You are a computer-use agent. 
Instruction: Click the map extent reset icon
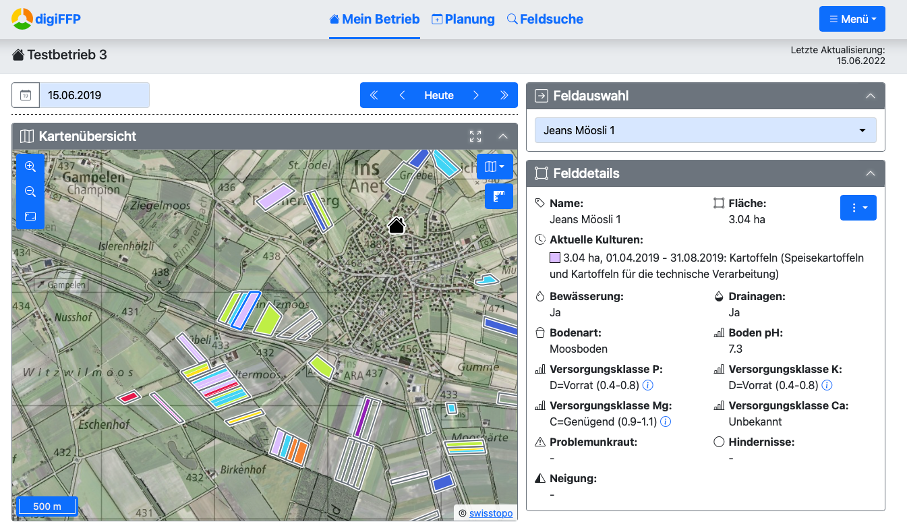[x=30, y=216]
